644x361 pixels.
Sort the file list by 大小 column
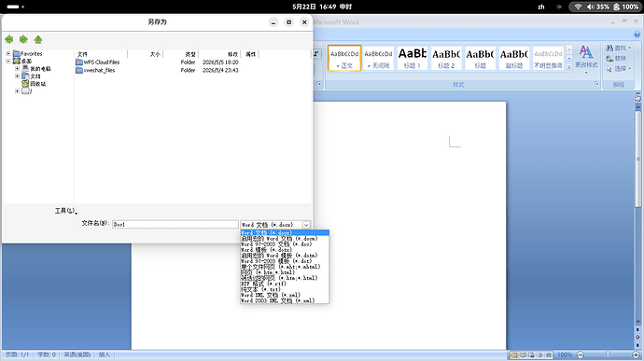click(x=146, y=54)
